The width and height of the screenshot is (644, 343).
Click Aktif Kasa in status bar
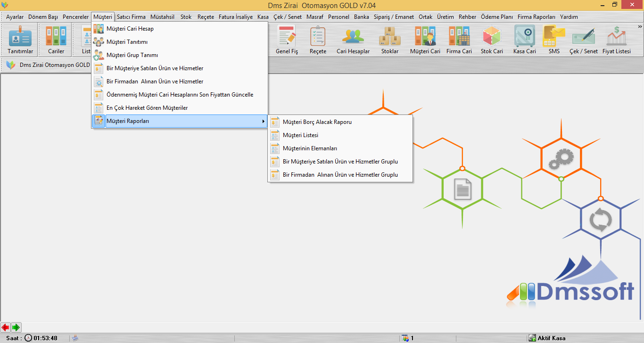[x=551, y=338]
